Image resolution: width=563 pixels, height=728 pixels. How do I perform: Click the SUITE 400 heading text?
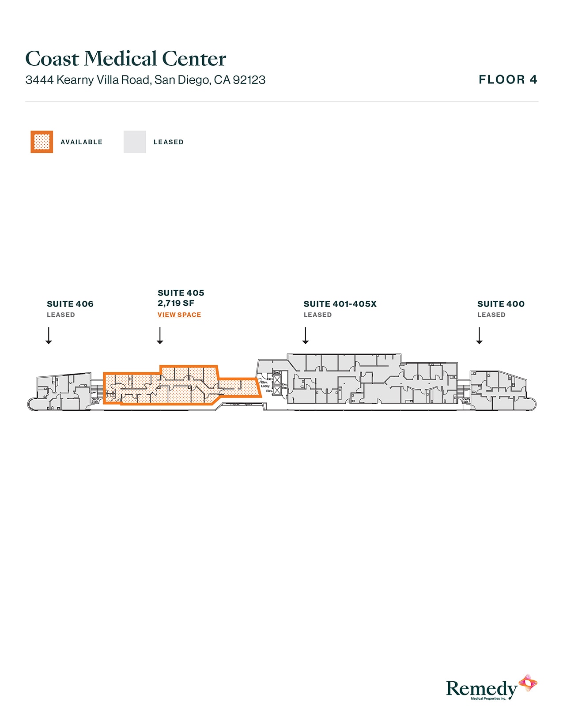tap(501, 304)
